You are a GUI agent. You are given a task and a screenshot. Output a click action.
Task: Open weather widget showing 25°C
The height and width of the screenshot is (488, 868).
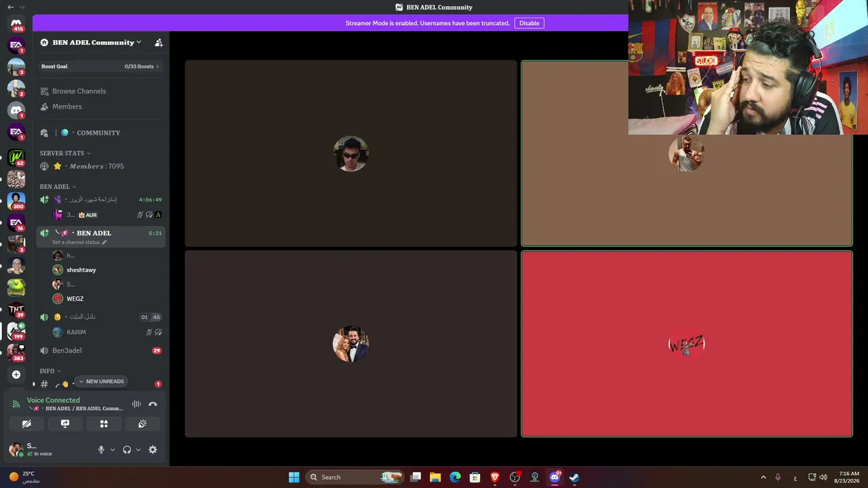tap(24, 477)
